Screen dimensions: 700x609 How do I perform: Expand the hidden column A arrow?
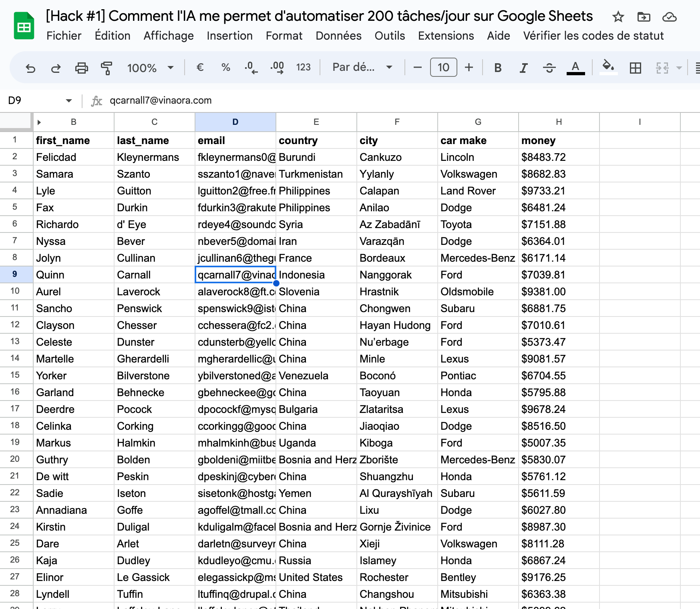[39, 122]
